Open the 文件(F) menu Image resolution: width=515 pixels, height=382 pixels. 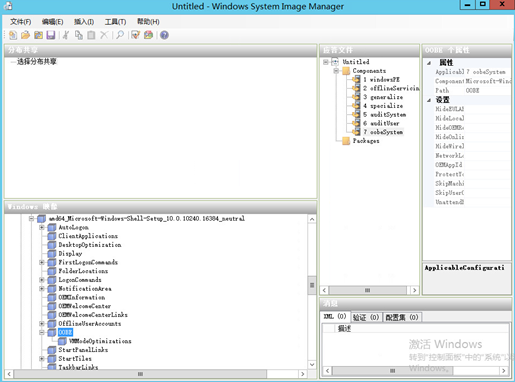pyautogui.click(x=20, y=22)
